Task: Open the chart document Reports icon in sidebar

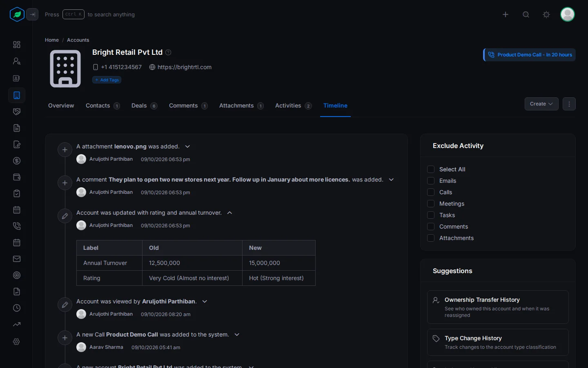Action: (x=17, y=292)
